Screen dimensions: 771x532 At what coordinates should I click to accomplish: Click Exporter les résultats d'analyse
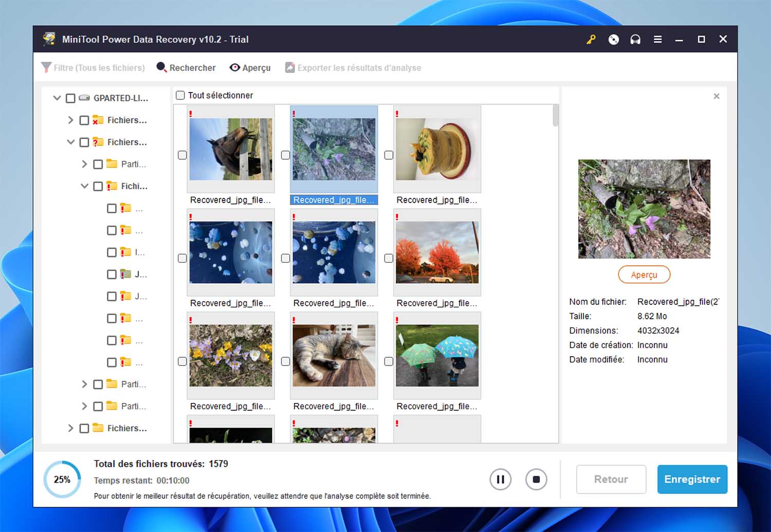353,68
